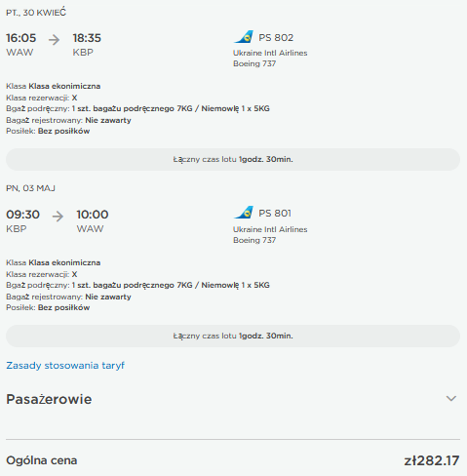467x476 pixels.
Task: Click the 10:00 WAW arrival time
Action: (93, 215)
